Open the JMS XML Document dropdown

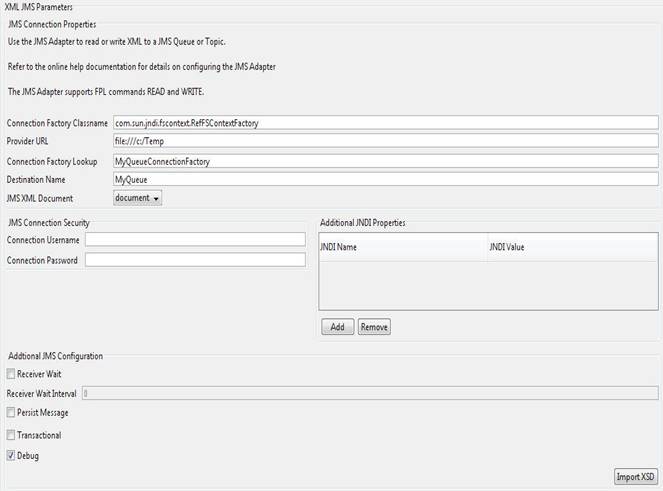(138, 198)
